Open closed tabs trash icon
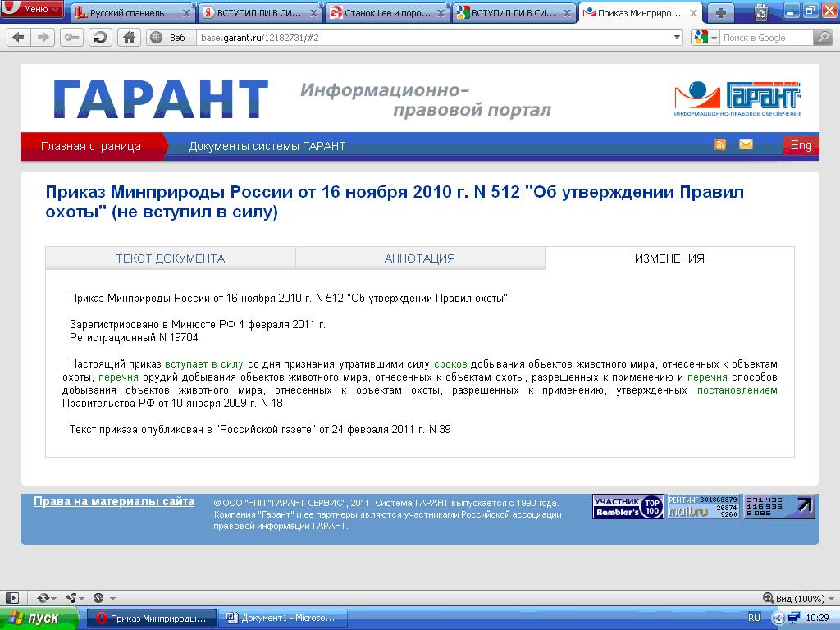Image resolution: width=840 pixels, height=630 pixels. 761,12
